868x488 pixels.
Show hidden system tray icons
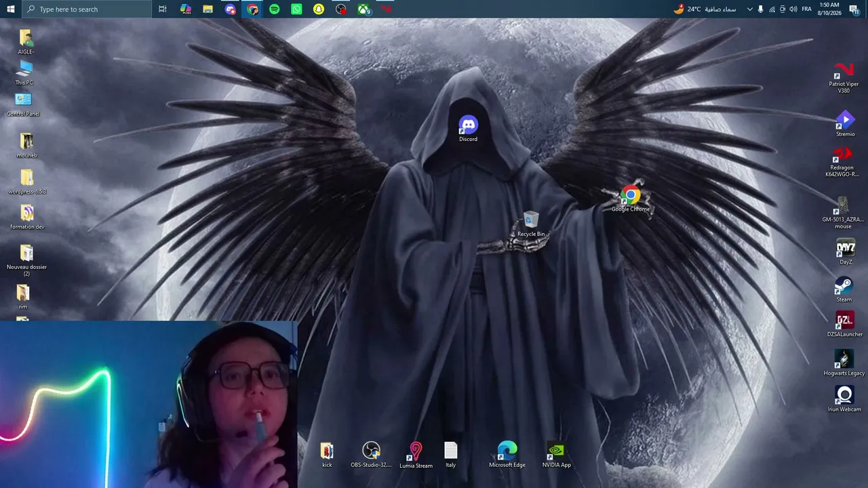tap(749, 9)
